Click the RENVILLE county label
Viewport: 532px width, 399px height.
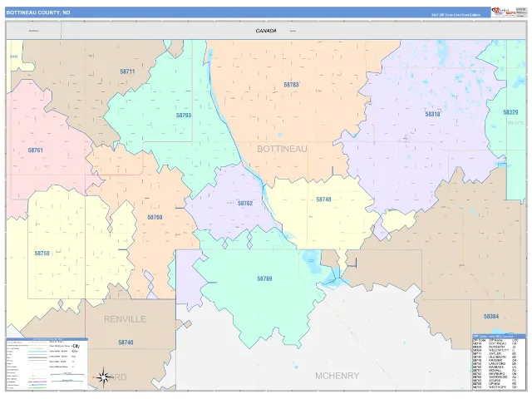125,319
